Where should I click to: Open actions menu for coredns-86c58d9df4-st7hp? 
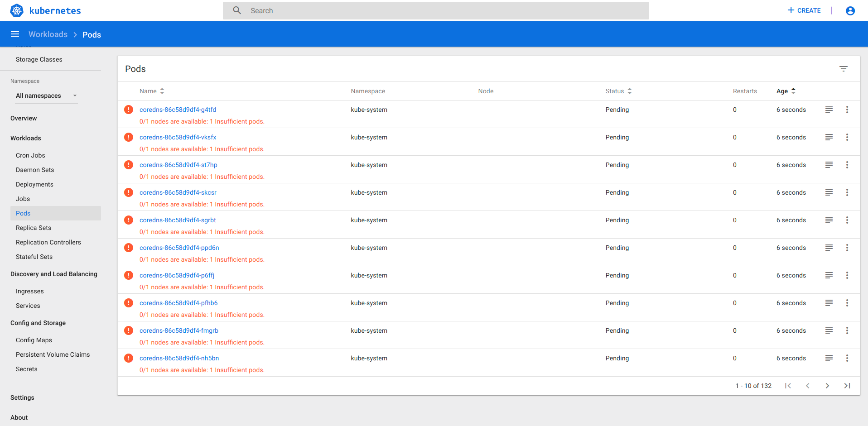point(847,165)
